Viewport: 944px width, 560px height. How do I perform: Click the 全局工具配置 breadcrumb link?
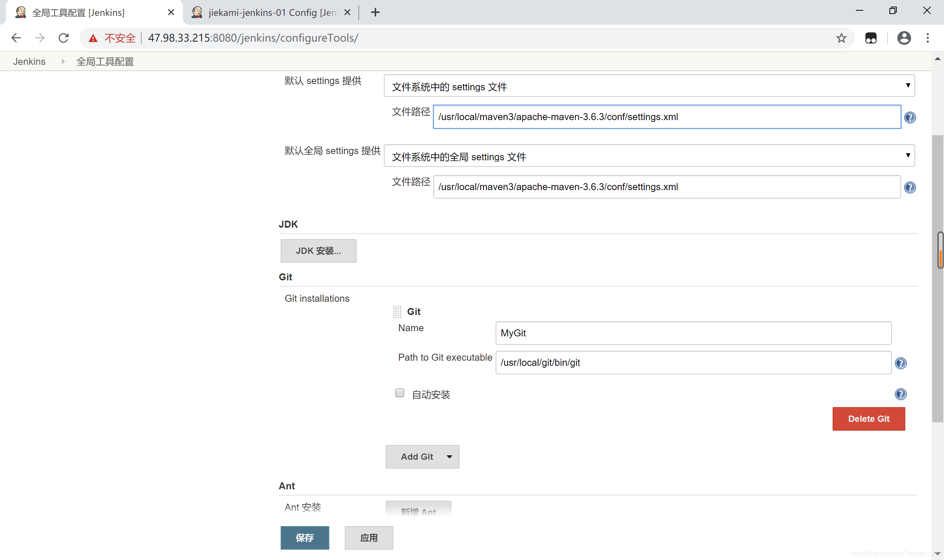click(x=105, y=62)
